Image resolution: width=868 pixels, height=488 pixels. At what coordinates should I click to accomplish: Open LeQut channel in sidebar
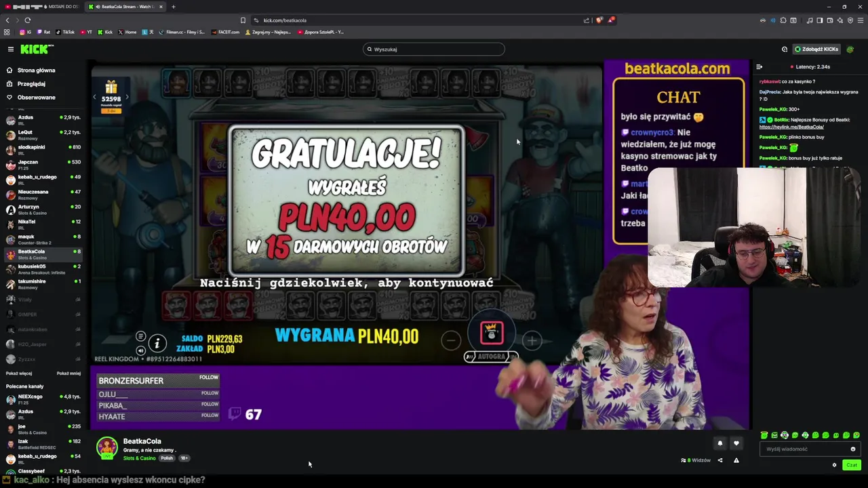coord(42,135)
